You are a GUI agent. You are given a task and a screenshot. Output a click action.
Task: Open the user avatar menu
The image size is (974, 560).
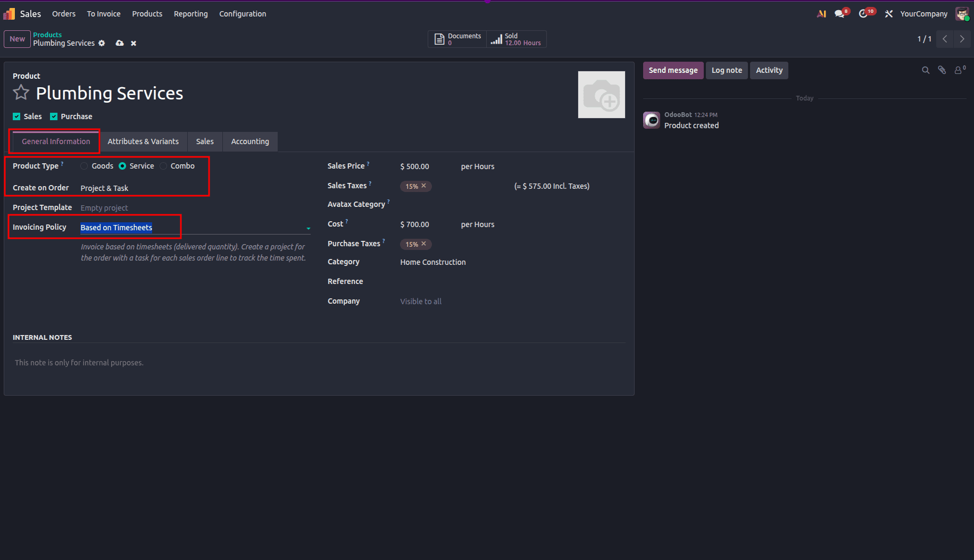point(962,14)
